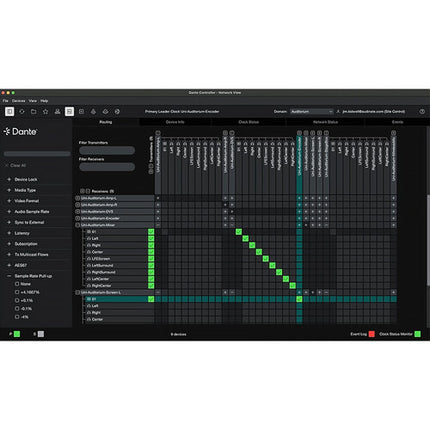Click the highlighted routing-view toolbar icon

coord(69,111)
